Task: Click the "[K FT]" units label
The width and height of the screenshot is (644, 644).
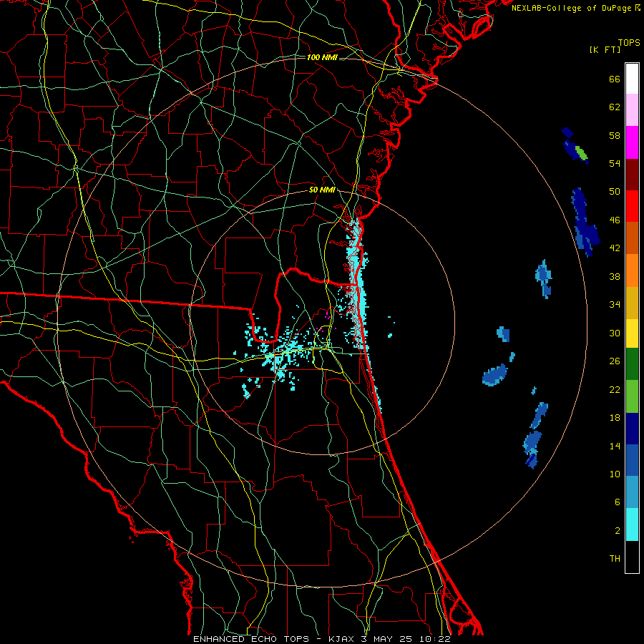Action: (x=605, y=50)
